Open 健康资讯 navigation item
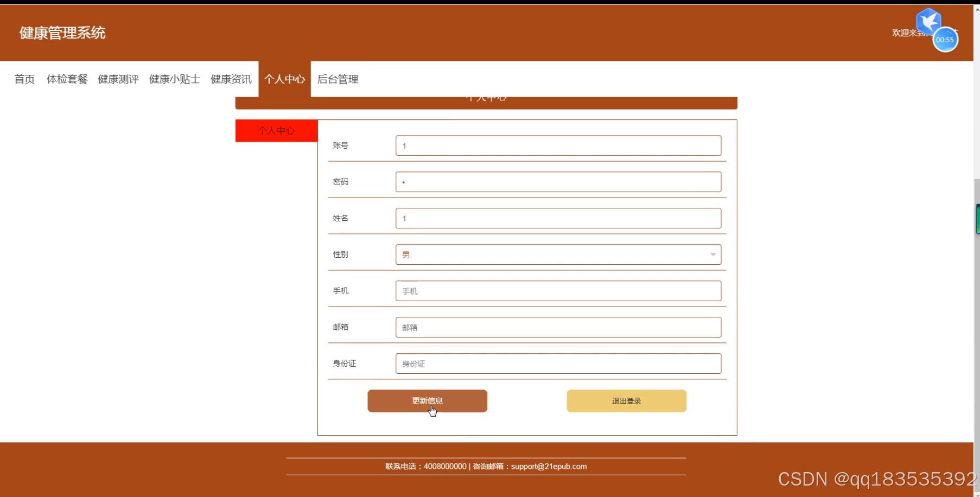 pos(231,79)
